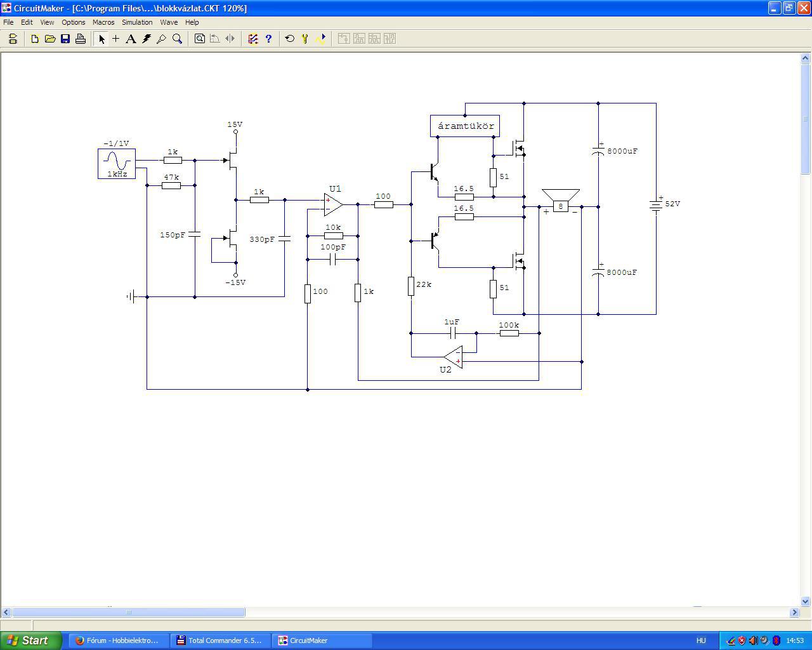
Task: Pick the Delete lightning bolt tool
Action: point(147,39)
